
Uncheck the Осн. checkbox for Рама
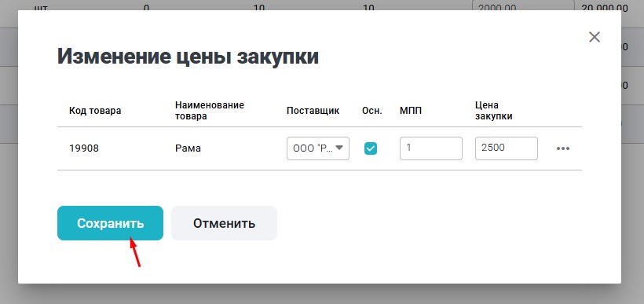(x=371, y=148)
